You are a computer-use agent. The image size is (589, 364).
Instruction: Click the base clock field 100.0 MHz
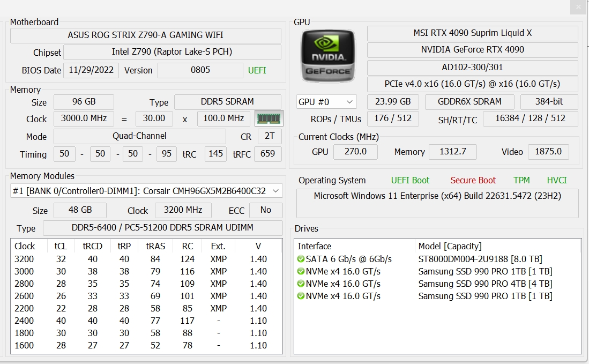click(x=224, y=118)
